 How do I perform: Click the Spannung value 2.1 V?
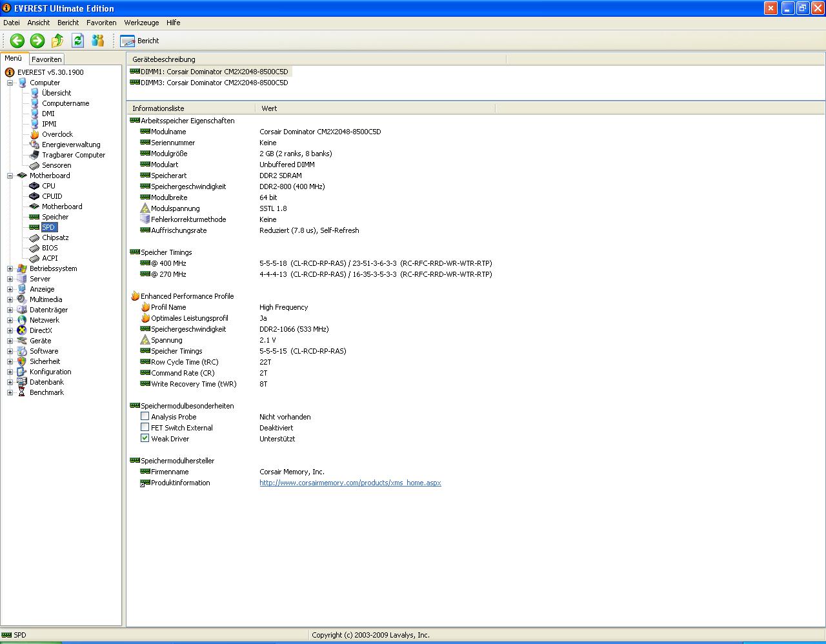point(268,340)
